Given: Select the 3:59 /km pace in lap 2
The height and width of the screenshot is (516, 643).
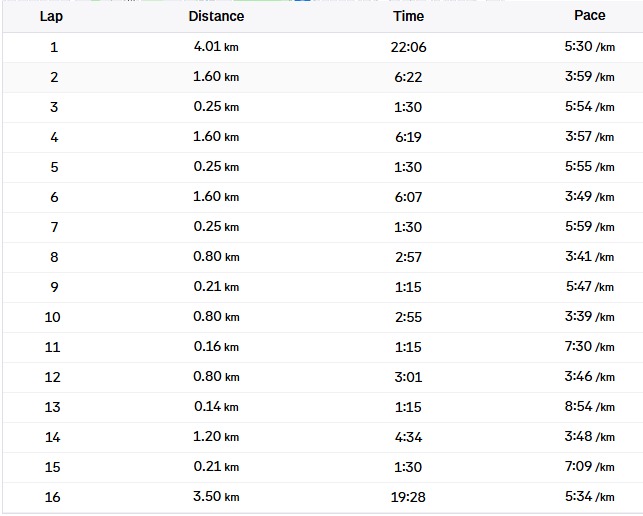Looking at the screenshot, I should click(x=589, y=77).
